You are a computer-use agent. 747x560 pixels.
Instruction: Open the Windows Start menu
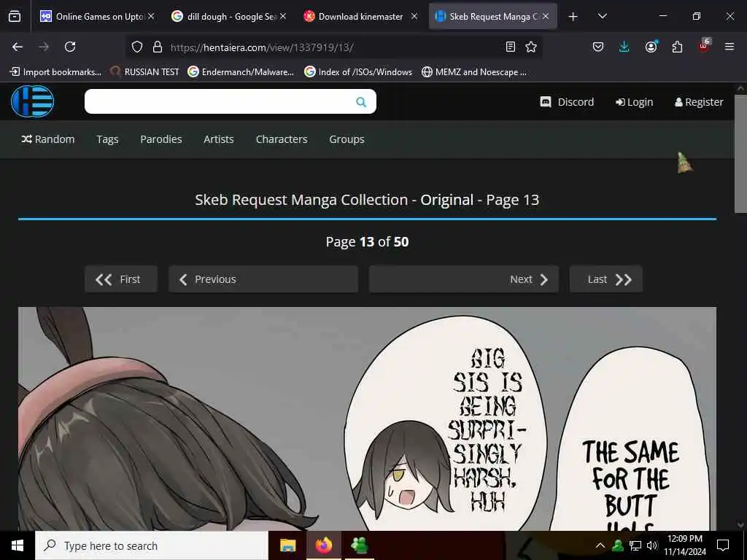18,545
